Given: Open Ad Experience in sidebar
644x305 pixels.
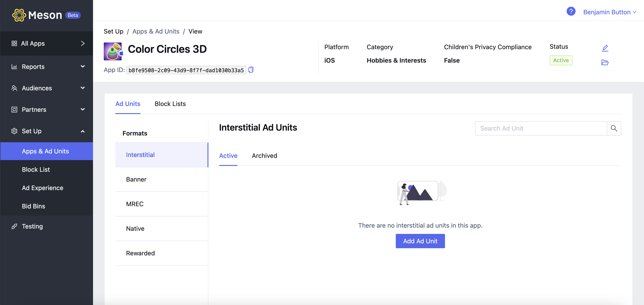Looking at the screenshot, I should pyautogui.click(x=47, y=188).
